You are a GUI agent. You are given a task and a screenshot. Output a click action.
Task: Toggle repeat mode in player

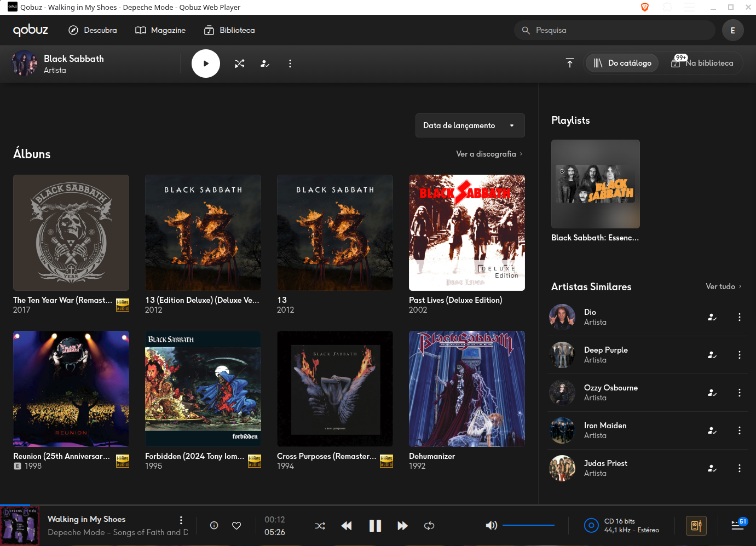[x=429, y=526]
